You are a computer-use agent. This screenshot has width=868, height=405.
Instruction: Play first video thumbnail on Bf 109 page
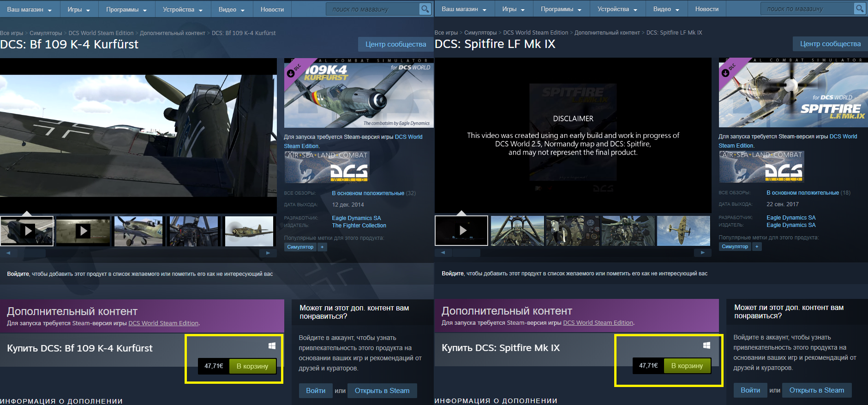pyautogui.click(x=27, y=231)
